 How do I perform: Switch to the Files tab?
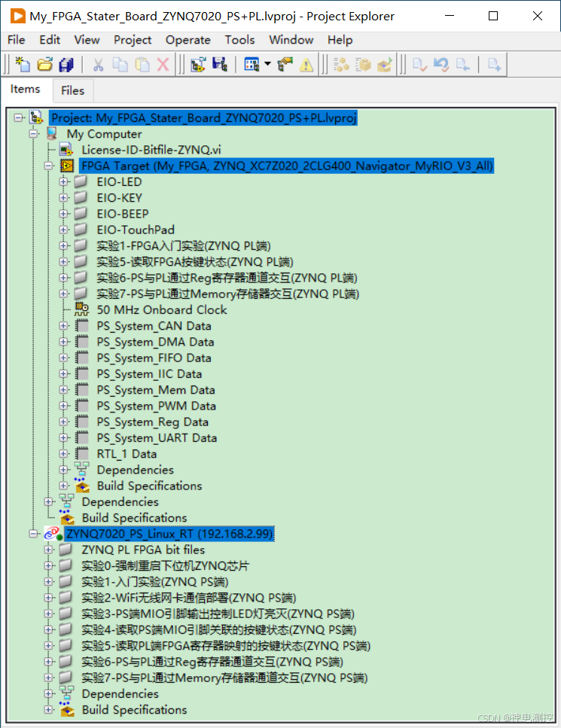pos(72,90)
